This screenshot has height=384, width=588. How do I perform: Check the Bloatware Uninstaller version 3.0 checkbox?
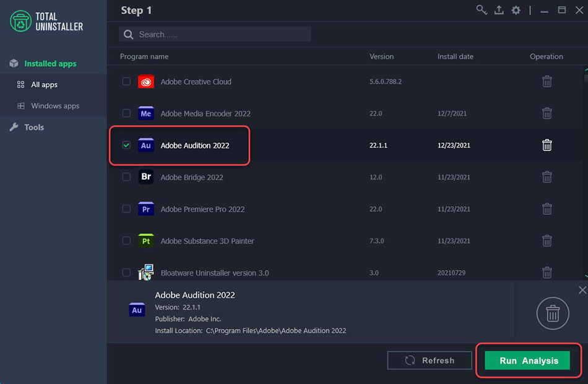click(126, 273)
